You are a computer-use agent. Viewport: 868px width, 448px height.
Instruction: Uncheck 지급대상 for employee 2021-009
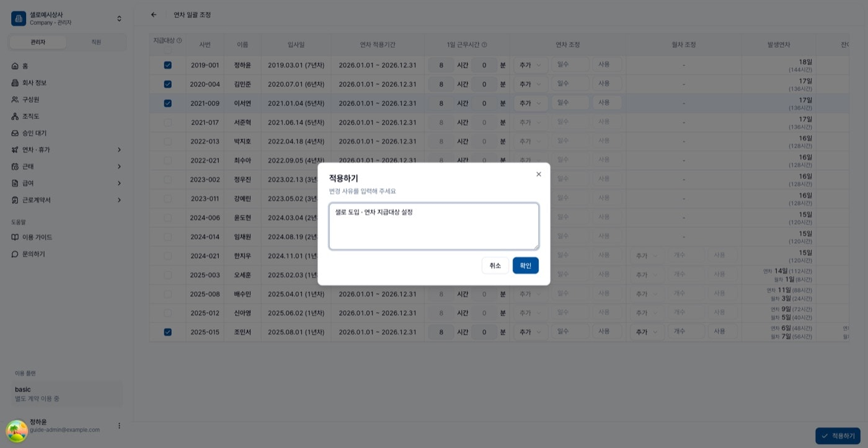tap(167, 103)
